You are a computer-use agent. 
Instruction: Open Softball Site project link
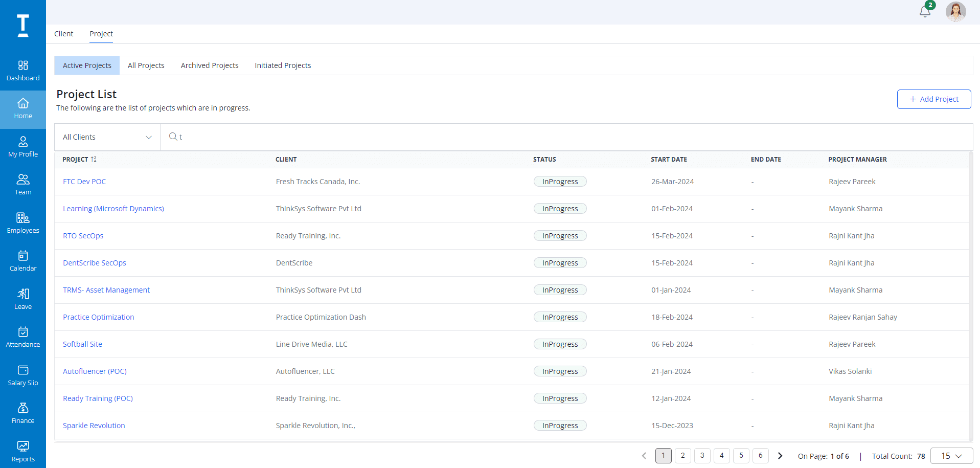pos(82,344)
